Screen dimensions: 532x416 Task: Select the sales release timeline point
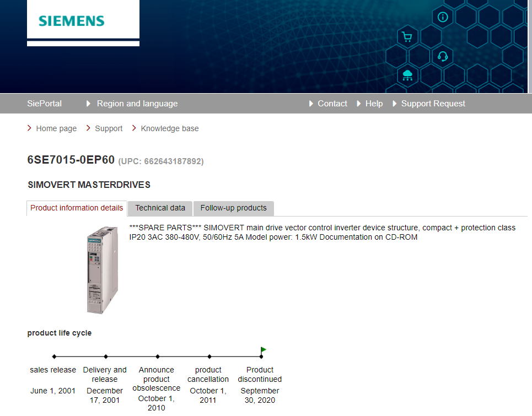point(54,356)
